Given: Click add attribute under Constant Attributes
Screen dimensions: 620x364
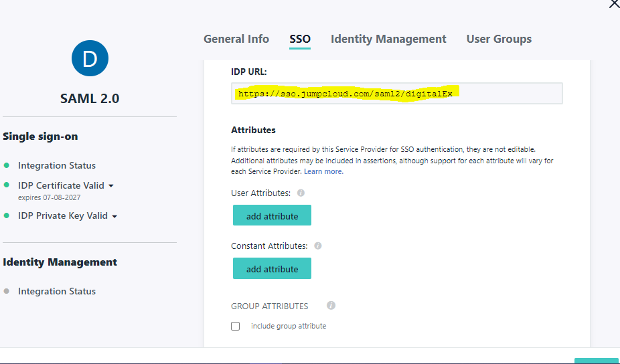Looking at the screenshot, I should tap(272, 269).
